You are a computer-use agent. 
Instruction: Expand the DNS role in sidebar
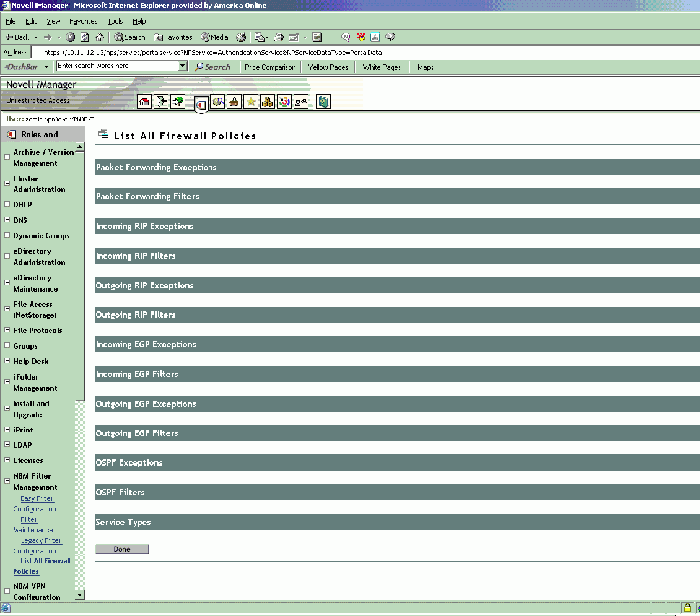(x=7, y=220)
